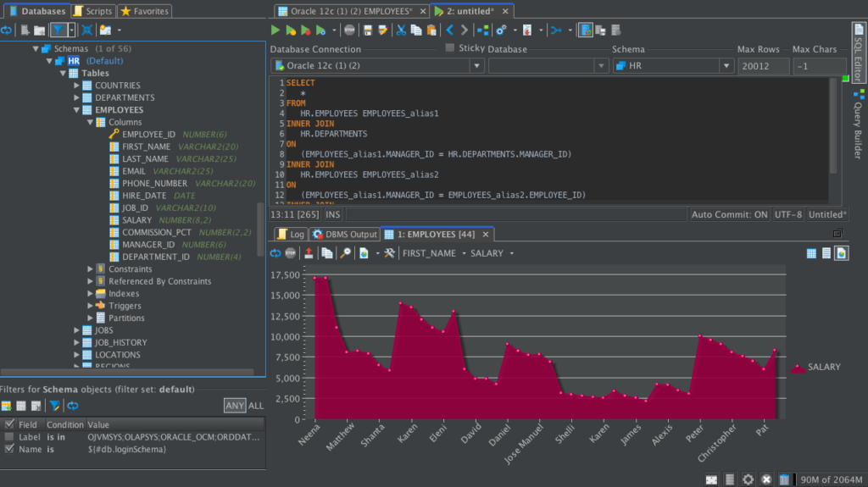This screenshot has height=487, width=868.
Task: Open the DBMS Output tab
Action: [x=345, y=234]
